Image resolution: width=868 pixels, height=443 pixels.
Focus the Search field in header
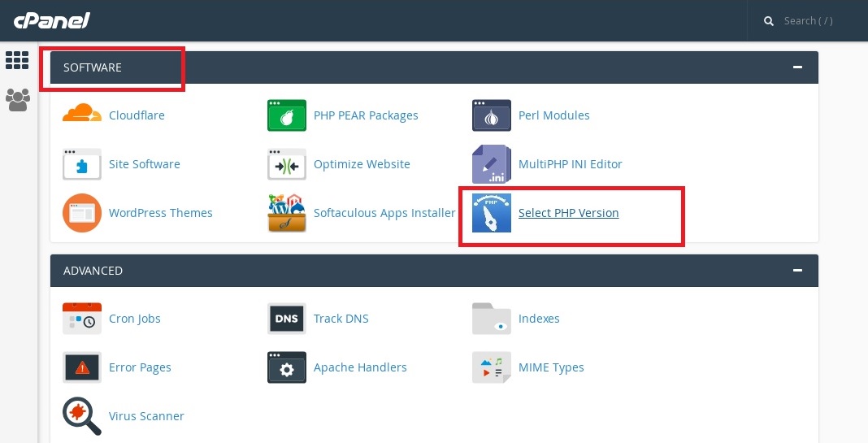pos(808,21)
